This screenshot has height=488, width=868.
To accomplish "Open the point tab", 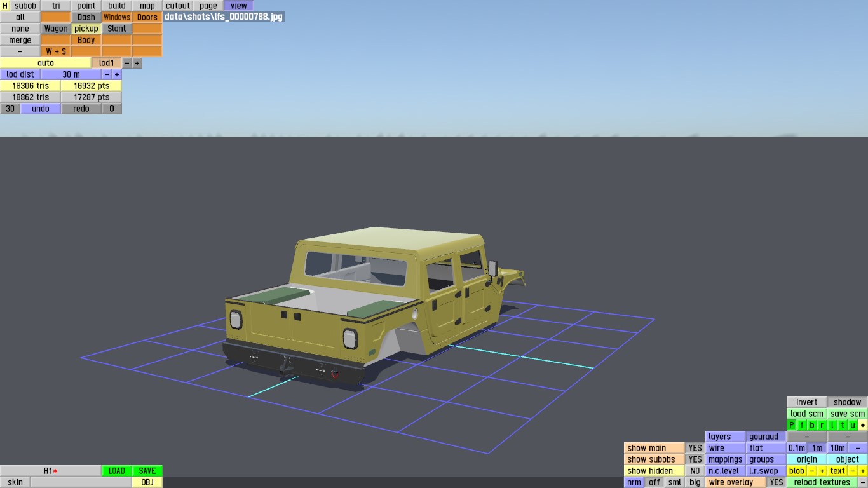I will [86, 6].
